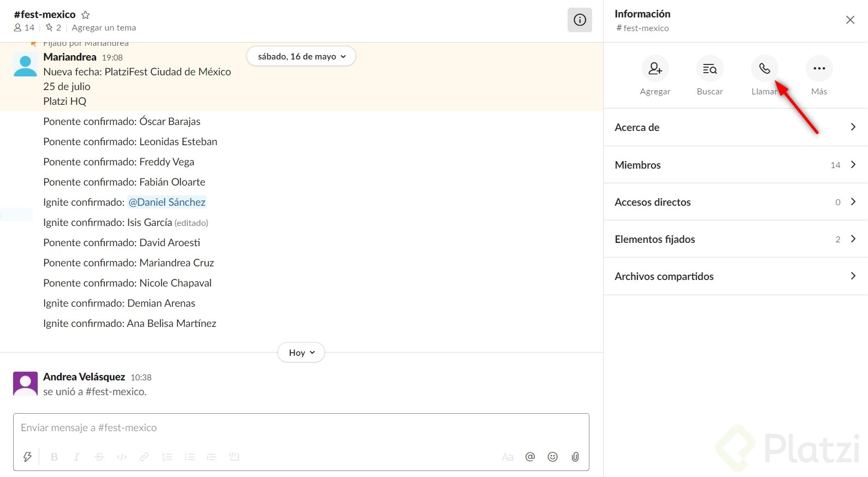Open the emoji picker
The image size is (868, 477).
(552, 457)
